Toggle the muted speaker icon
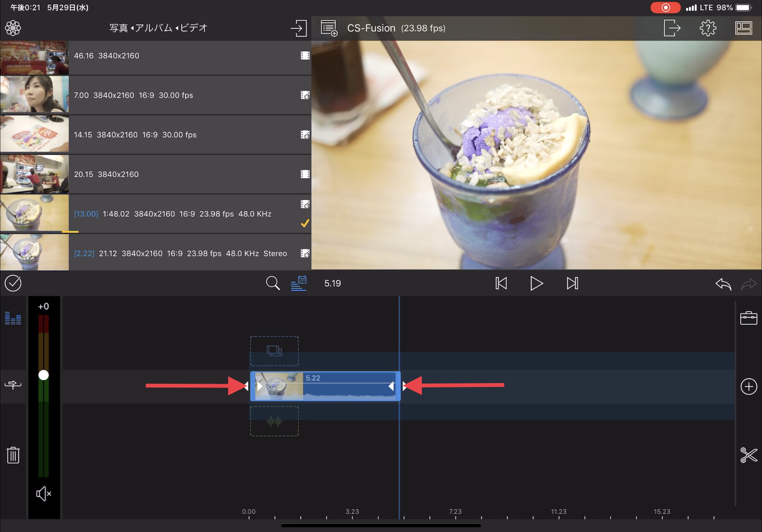This screenshot has width=762, height=532. tap(43, 493)
